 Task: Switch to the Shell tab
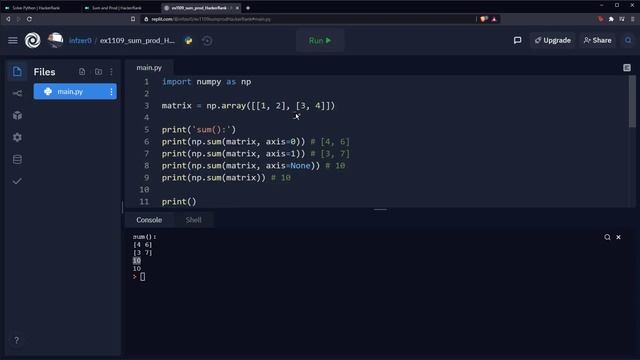pyautogui.click(x=193, y=220)
